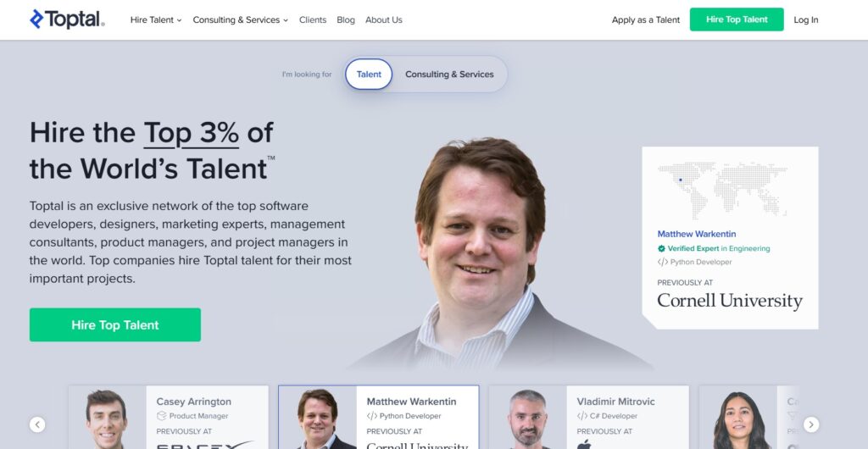This screenshot has width=868, height=449.
Task: Click the Toptal logo
Action: [x=67, y=19]
